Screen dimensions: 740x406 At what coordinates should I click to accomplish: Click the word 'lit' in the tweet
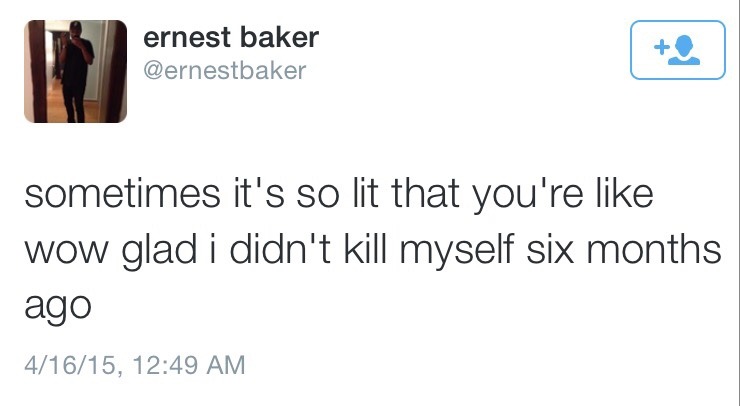pos(365,193)
